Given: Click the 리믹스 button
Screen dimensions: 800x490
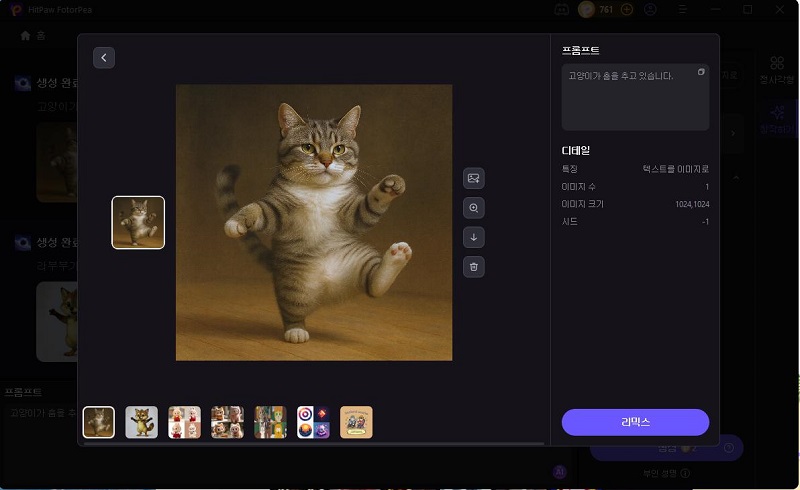Looking at the screenshot, I should 635,422.
